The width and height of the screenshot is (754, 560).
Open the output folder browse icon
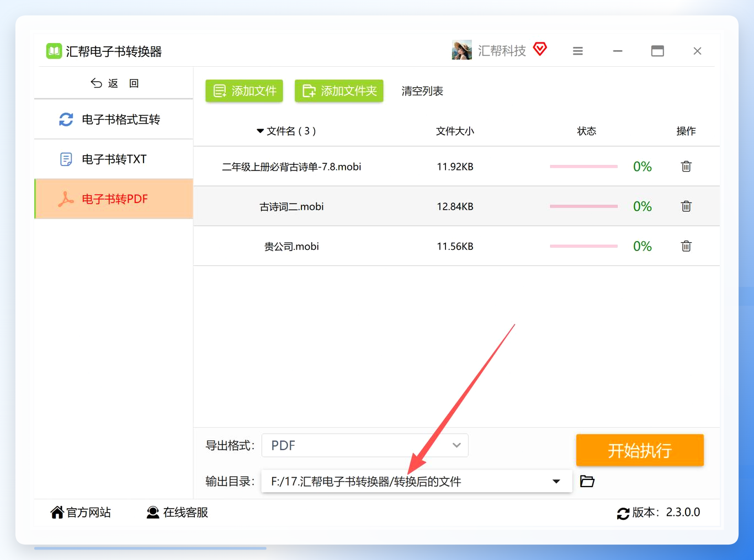point(587,481)
